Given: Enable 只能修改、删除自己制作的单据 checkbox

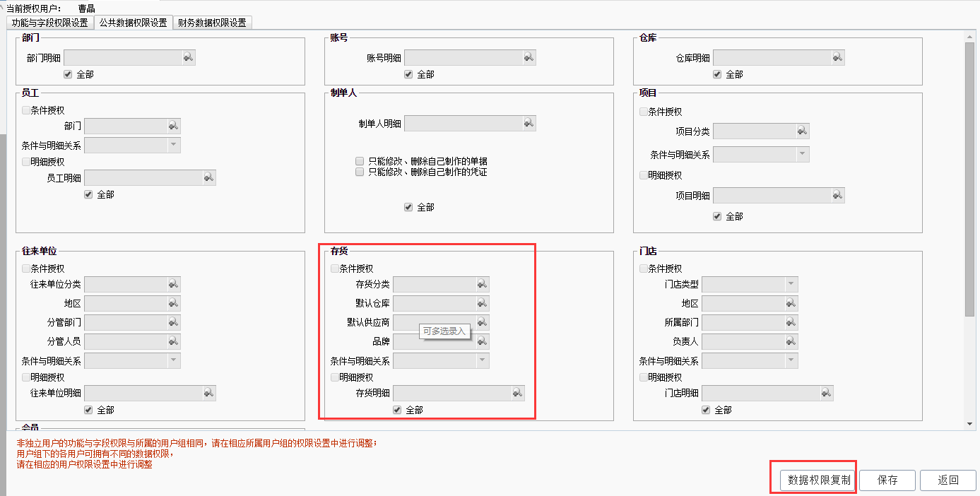Looking at the screenshot, I should [x=360, y=161].
